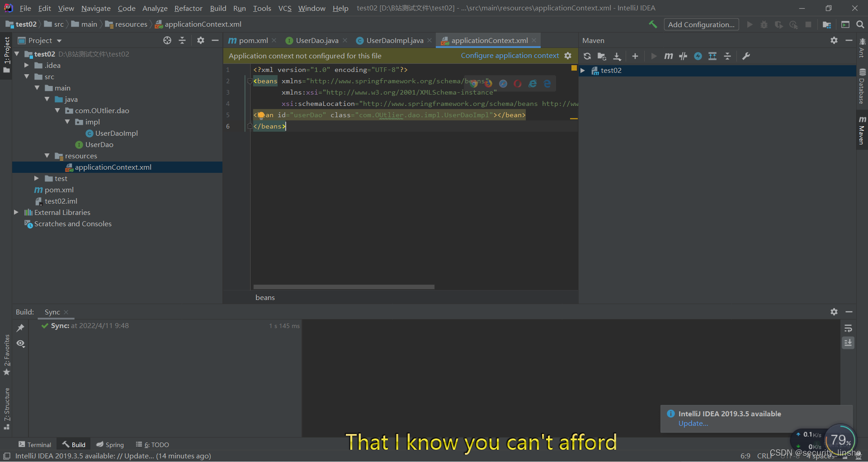Collapse the impl package
868x462 pixels.
click(67, 122)
